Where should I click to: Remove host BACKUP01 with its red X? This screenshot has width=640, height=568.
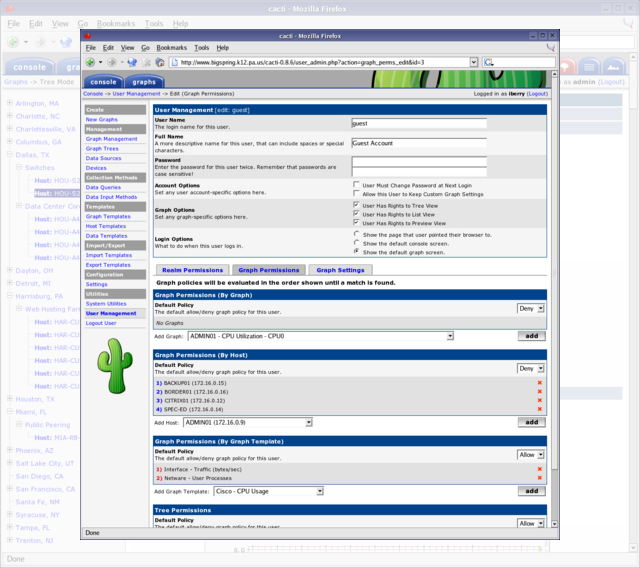(x=540, y=383)
